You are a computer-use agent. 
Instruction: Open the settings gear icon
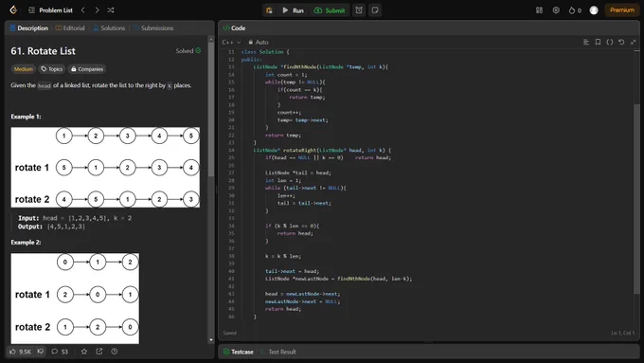tap(556, 10)
